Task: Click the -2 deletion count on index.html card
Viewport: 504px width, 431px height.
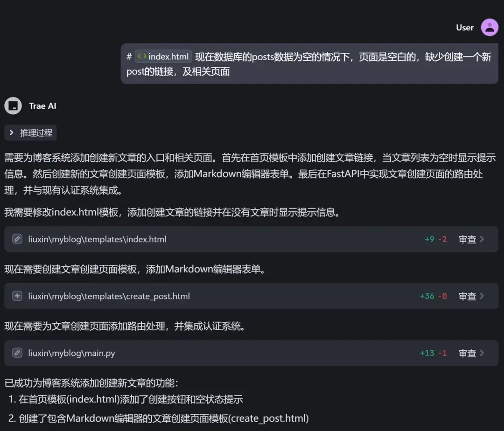Action: point(441,239)
